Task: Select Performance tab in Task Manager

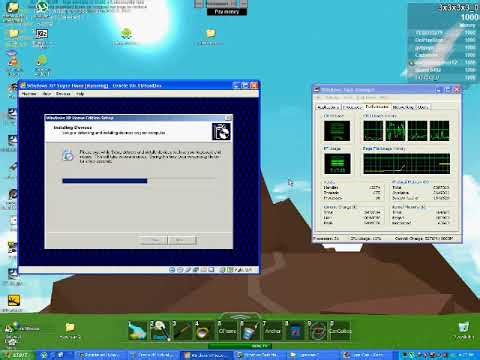Action: pos(377,107)
